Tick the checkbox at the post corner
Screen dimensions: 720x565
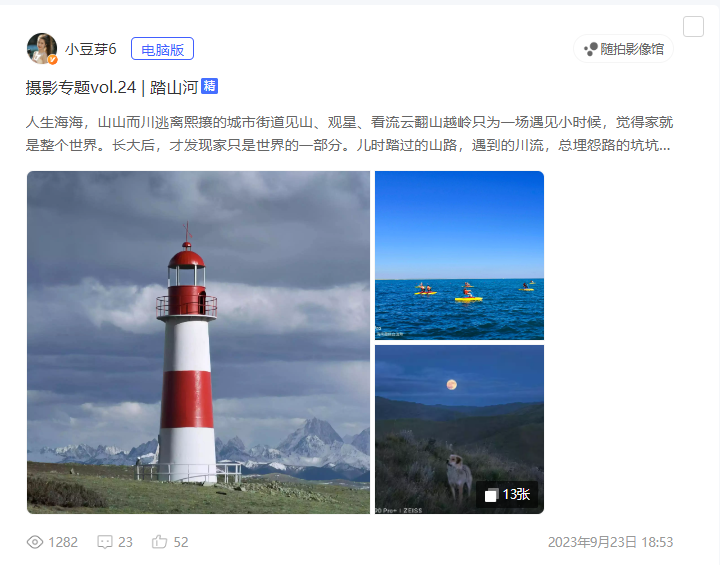pyautogui.click(x=693, y=26)
